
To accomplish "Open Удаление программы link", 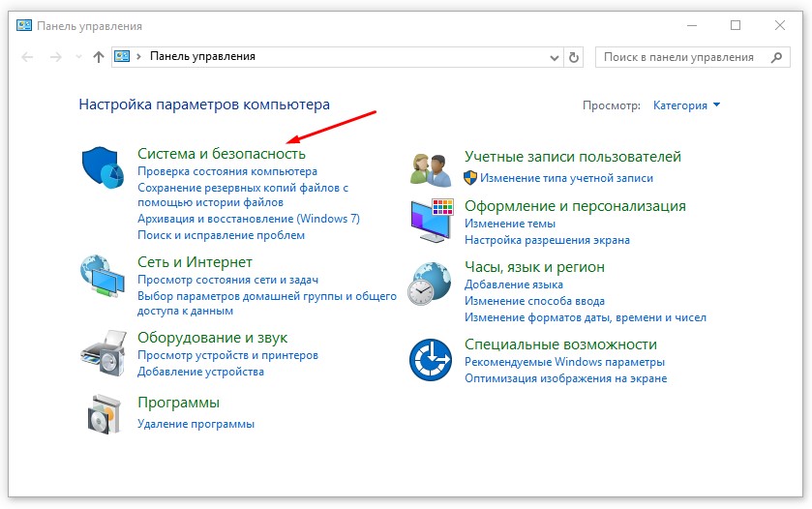I will [195, 424].
